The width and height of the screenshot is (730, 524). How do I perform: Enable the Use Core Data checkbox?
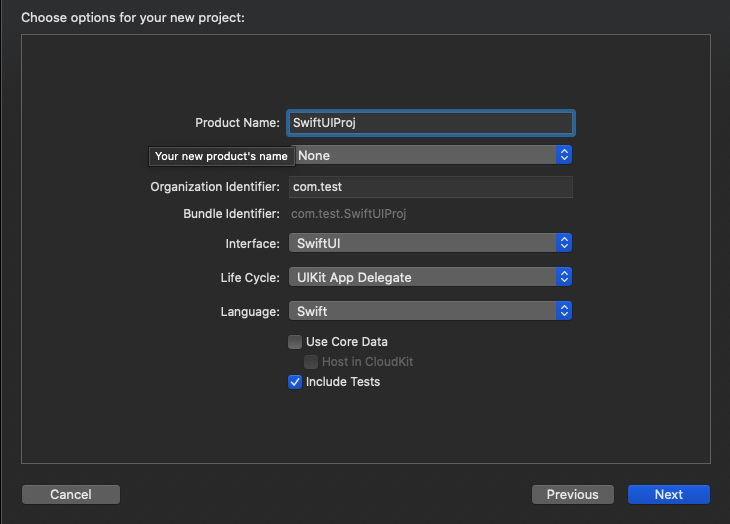point(295,342)
